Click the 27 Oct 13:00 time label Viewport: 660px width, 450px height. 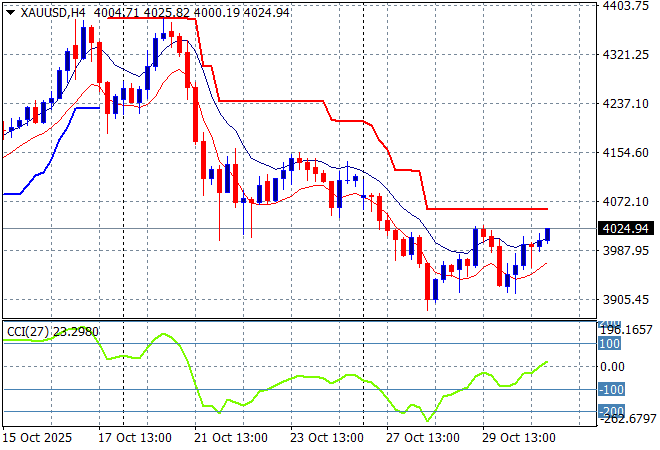pyautogui.click(x=423, y=438)
